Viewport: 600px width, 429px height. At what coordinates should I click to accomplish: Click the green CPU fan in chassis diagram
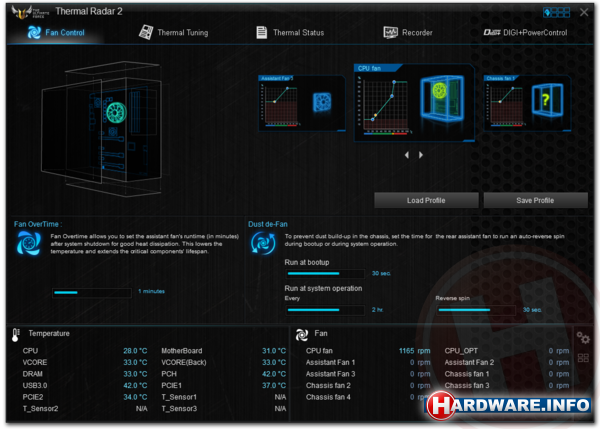click(116, 113)
